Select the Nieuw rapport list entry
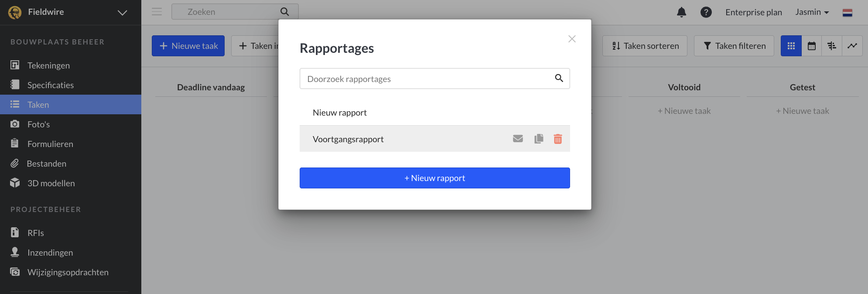The image size is (868, 294). tap(340, 113)
